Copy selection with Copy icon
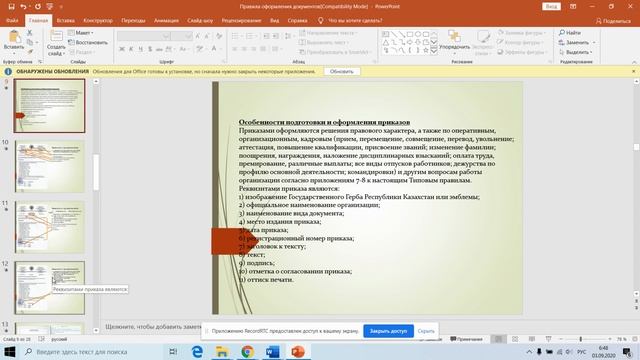 [x=30, y=42]
